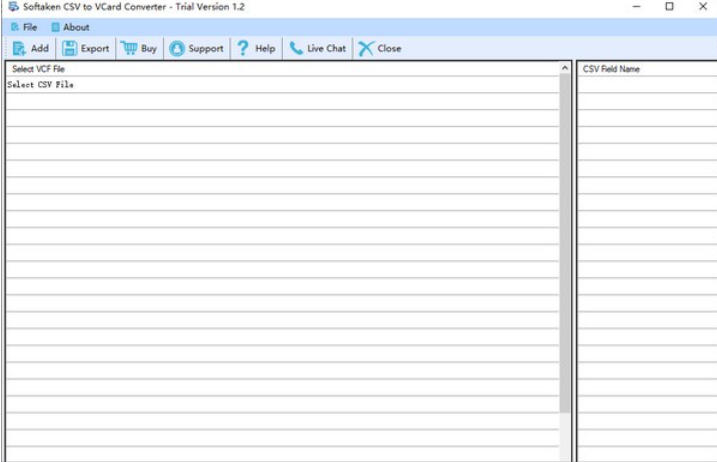Viewport: 717px width, 462px height.
Task: Click first empty row under CSV Field Name
Action: [645, 85]
